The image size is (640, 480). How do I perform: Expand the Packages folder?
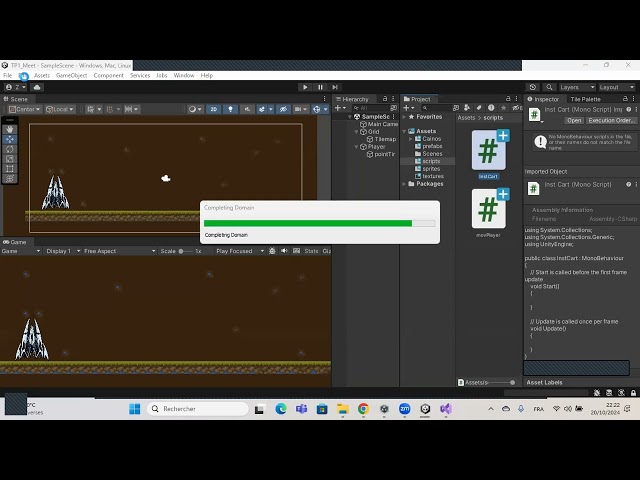(x=404, y=184)
